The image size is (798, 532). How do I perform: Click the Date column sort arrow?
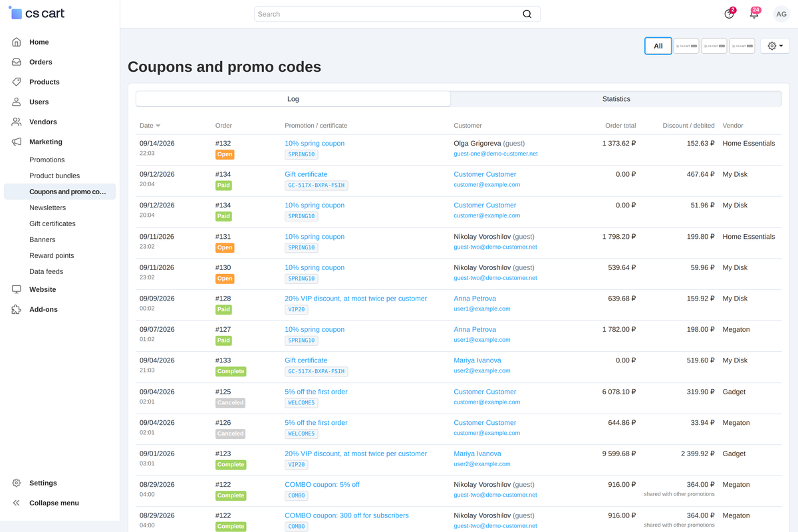158,126
